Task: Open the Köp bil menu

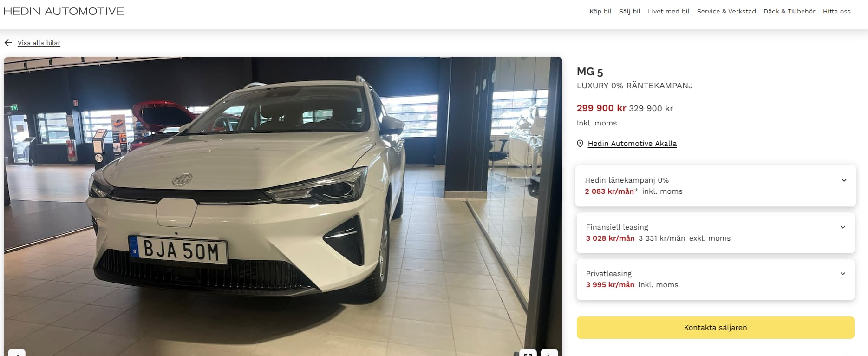Action: (x=600, y=11)
